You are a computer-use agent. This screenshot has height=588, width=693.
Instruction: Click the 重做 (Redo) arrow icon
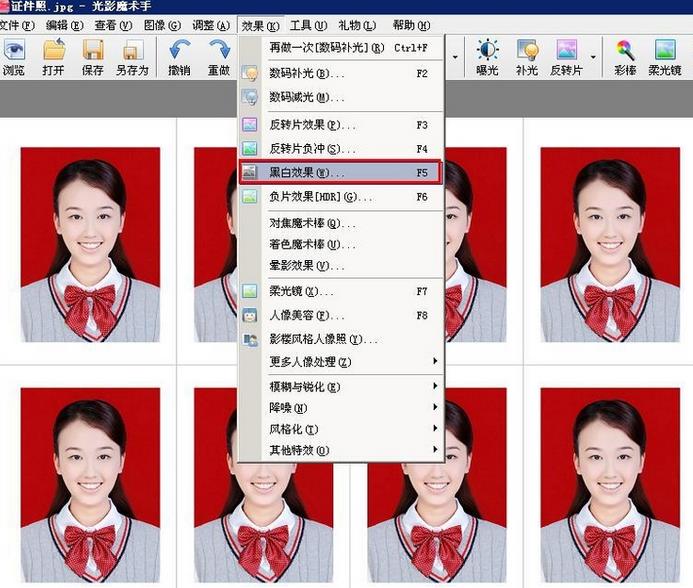(219, 49)
